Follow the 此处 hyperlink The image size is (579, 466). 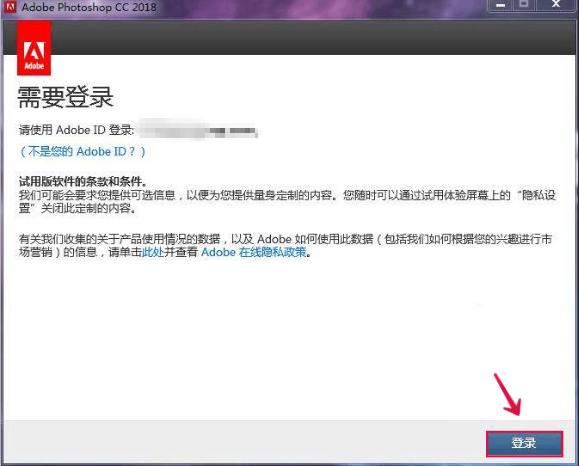[x=153, y=252]
